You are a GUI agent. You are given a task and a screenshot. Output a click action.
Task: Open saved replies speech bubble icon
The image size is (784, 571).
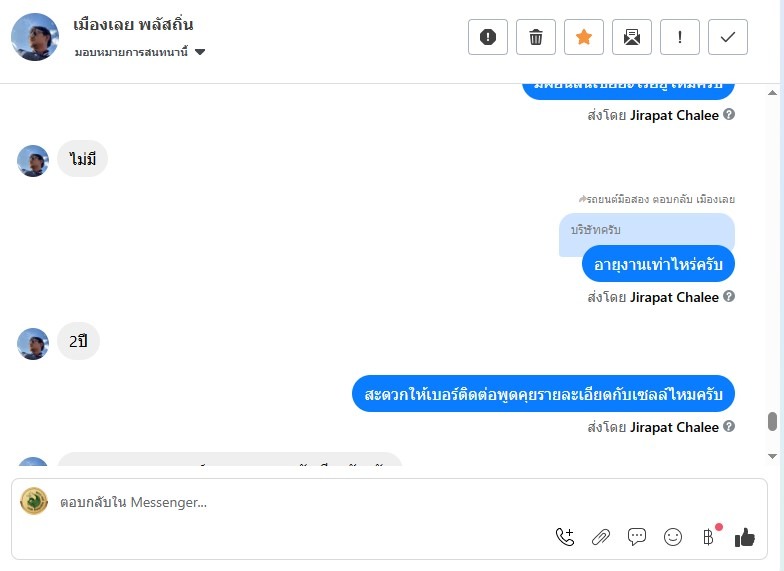[636, 537]
